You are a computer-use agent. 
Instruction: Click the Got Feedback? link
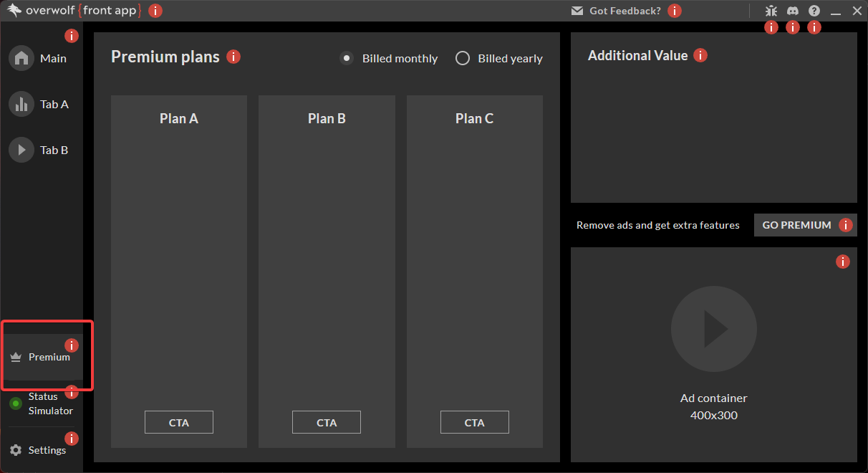click(x=625, y=11)
